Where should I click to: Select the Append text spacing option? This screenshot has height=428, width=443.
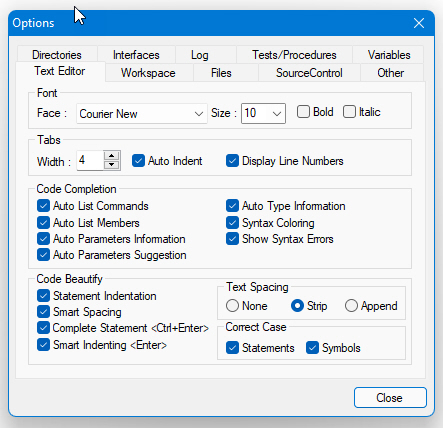tap(351, 306)
